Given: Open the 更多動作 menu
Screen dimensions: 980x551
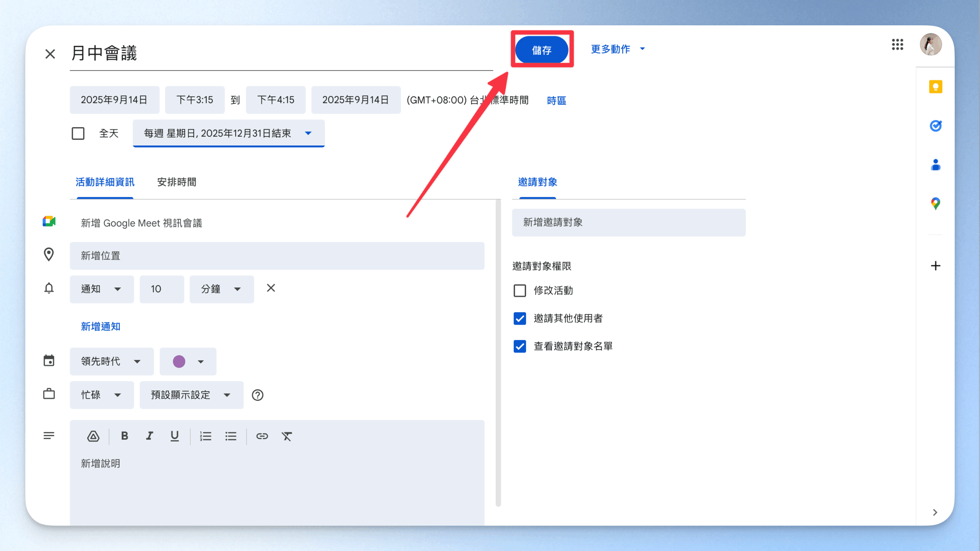Looking at the screenshot, I should [x=618, y=49].
